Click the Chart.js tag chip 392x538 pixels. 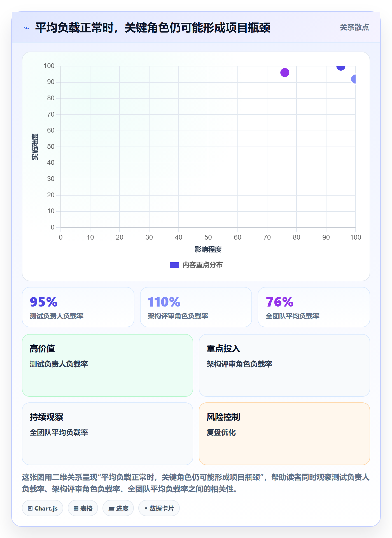click(43, 508)
